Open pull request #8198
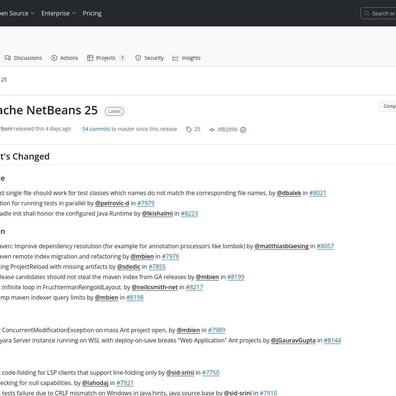 (135, 297)
